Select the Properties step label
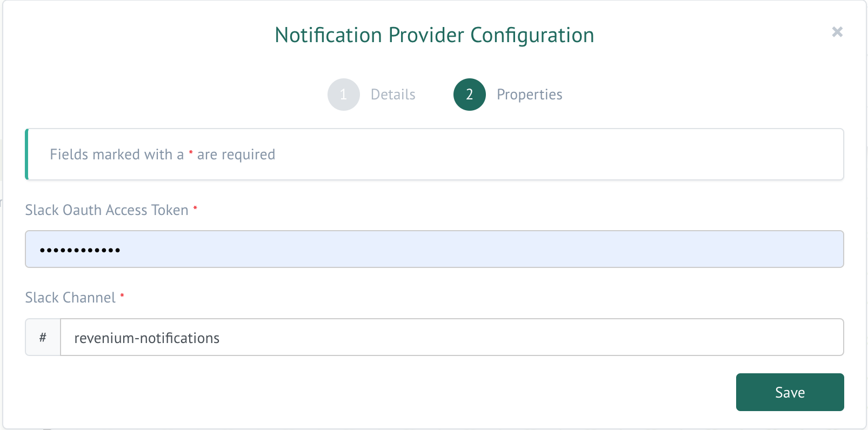The width and height of the screenshot is (868, 430). (529, 95)
